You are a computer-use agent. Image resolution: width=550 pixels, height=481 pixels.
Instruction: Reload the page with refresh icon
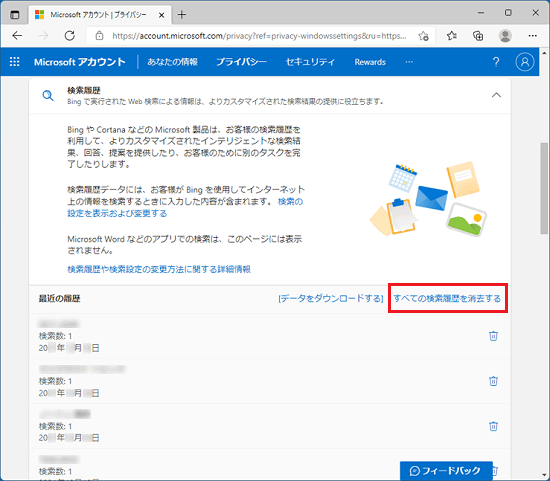pos(70,35)
